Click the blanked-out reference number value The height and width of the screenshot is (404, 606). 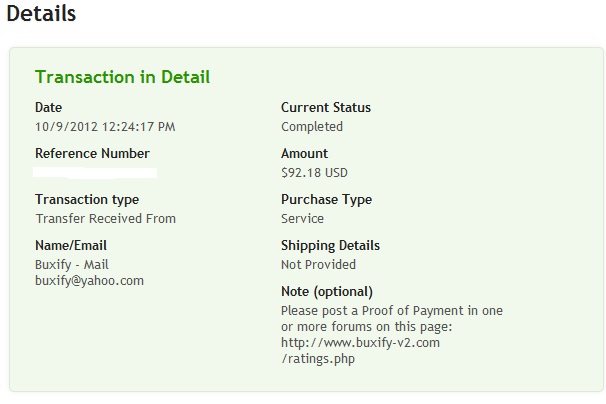96,173
